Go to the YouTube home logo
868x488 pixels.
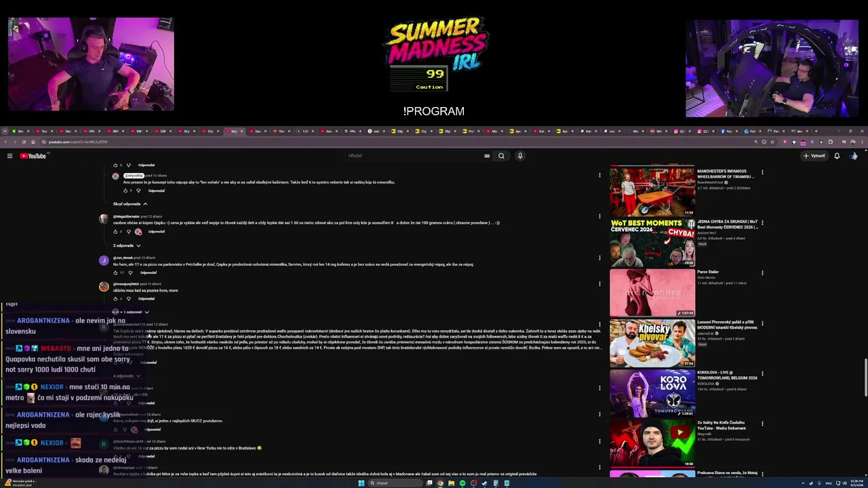[33, 156]
